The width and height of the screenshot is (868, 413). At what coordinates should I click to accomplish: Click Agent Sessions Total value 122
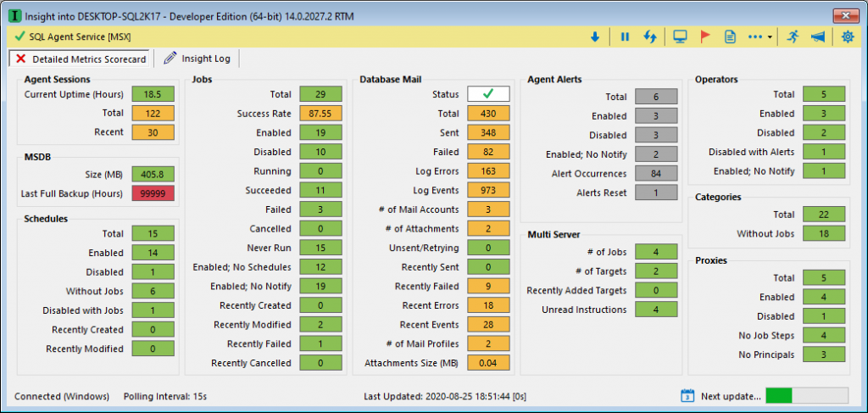point(153,114)
